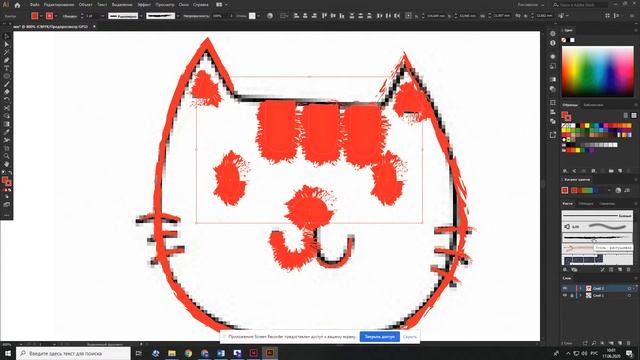
Task: Open Windows Start menu
Action: 8,353
